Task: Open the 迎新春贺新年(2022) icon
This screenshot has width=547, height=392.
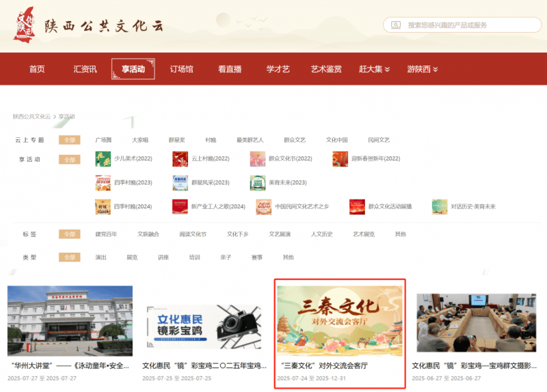Action: coord(340,159)
